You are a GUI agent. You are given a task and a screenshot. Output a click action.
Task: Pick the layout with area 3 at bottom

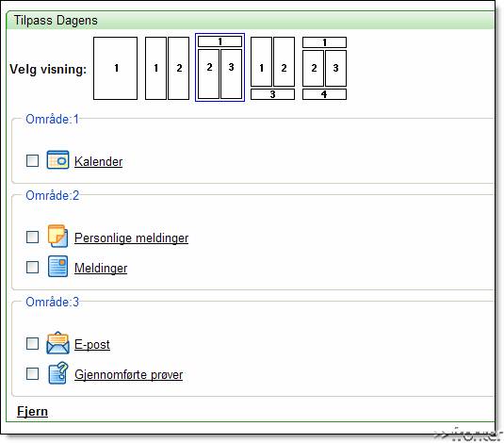272,68
